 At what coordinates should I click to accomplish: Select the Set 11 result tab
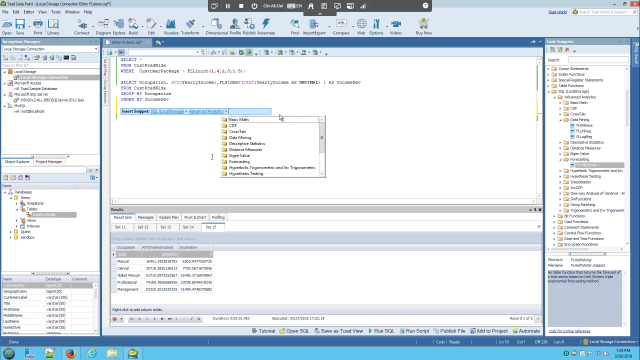pos(120,227)
